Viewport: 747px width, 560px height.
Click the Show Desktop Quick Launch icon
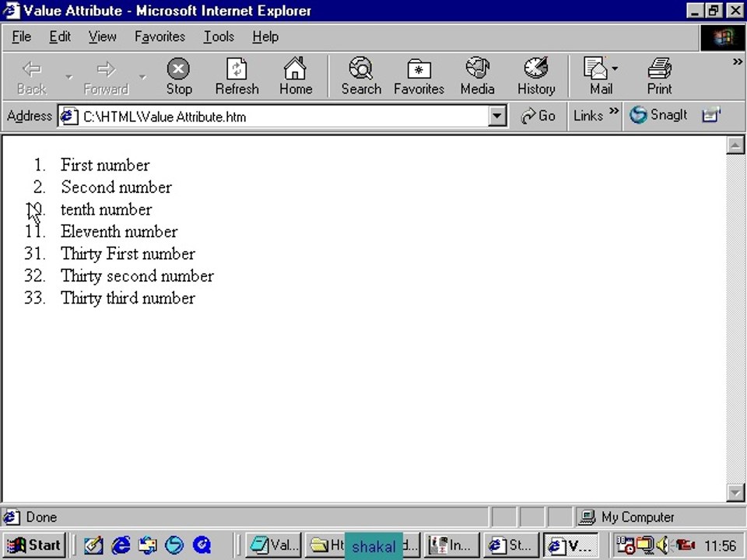148,544
